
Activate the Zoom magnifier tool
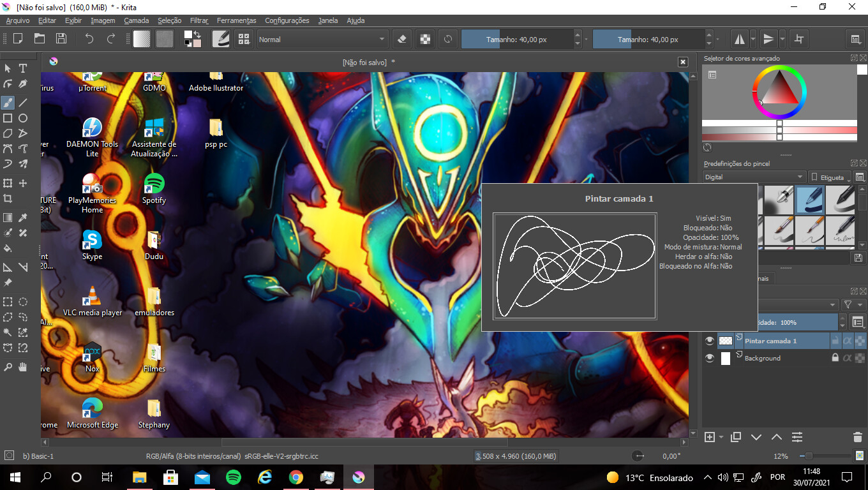(8, 367)
